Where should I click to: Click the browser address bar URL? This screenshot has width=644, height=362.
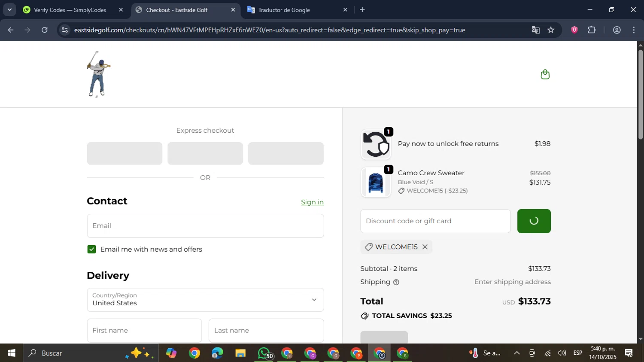point(270,30)
